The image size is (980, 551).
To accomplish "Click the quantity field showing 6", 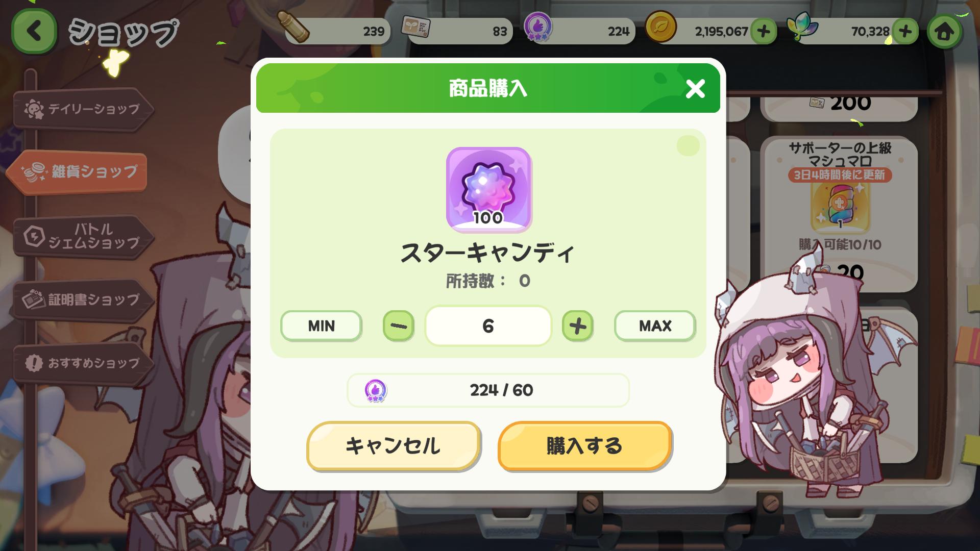I will point(488,325).
